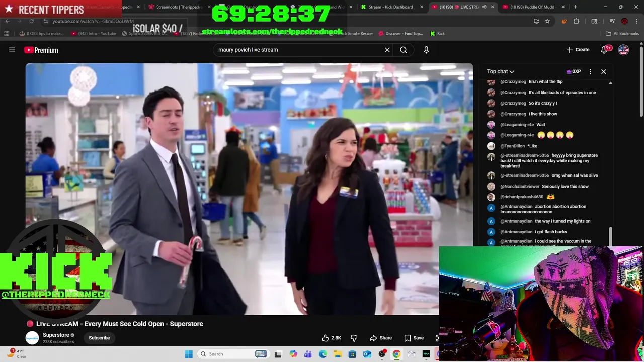Viewport: 644px width, 362px height.
Task: Open the Superstore channel avatar
Action: click(32, 338)
